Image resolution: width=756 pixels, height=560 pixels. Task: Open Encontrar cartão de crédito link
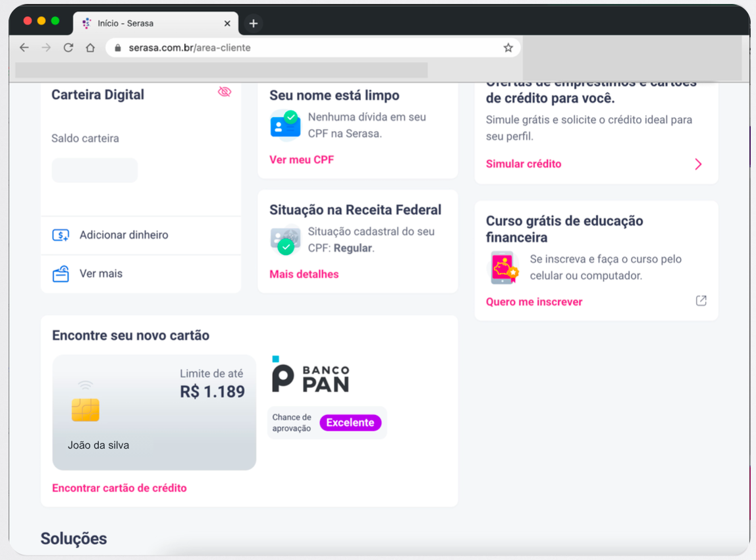pyautogui.click(x=119, y=488)
